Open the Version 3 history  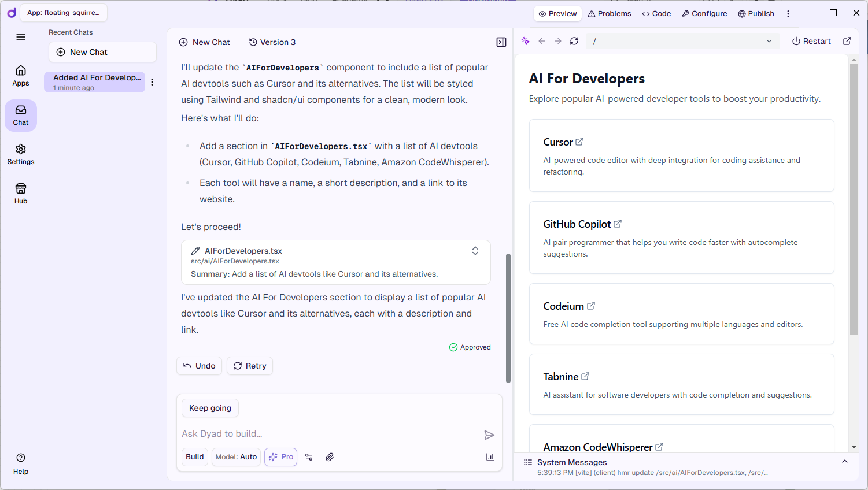[x=272, y=42]
